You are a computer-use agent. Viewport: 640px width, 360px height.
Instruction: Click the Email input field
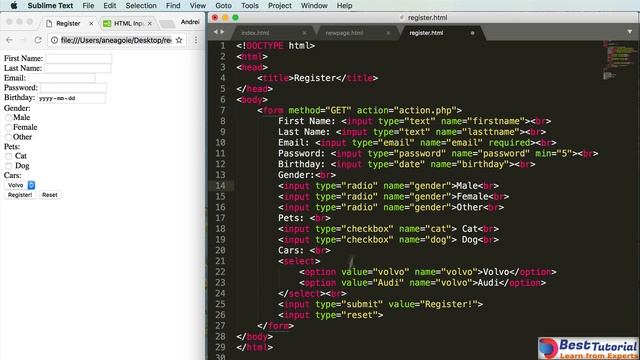[62, 78]
